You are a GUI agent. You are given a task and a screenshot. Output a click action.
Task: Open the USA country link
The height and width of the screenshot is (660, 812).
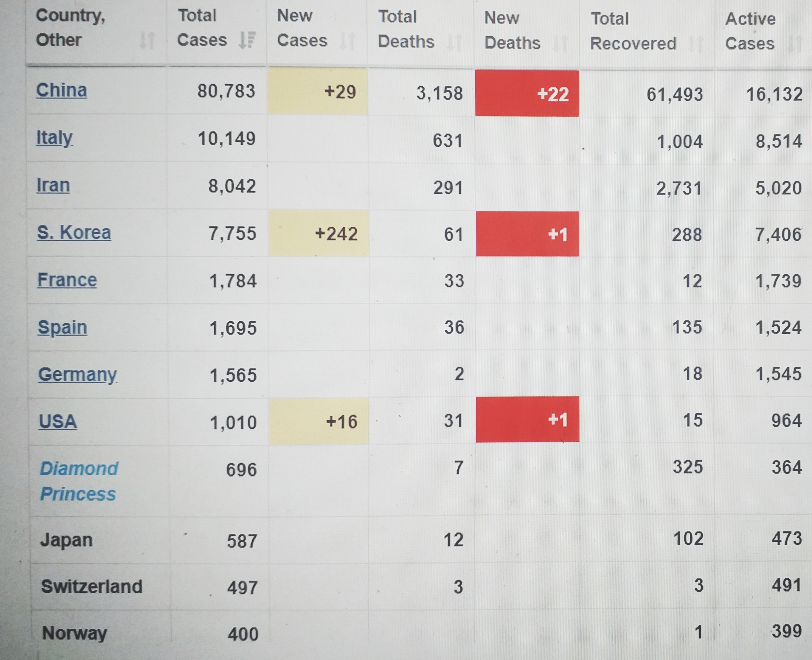tap(58, 422)
